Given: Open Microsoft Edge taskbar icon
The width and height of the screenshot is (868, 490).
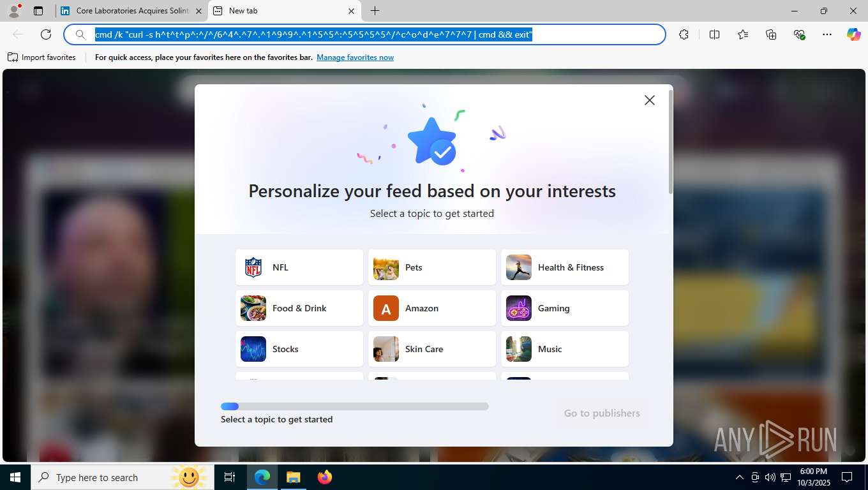Looking at the screenshot, I should tap(262, 477).
